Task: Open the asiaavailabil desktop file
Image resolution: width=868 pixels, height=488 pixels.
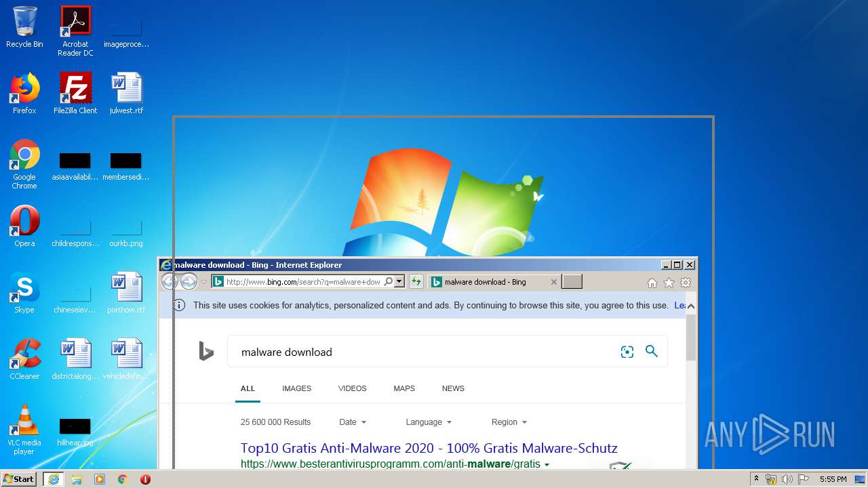Action: click(x=75, y=167)
